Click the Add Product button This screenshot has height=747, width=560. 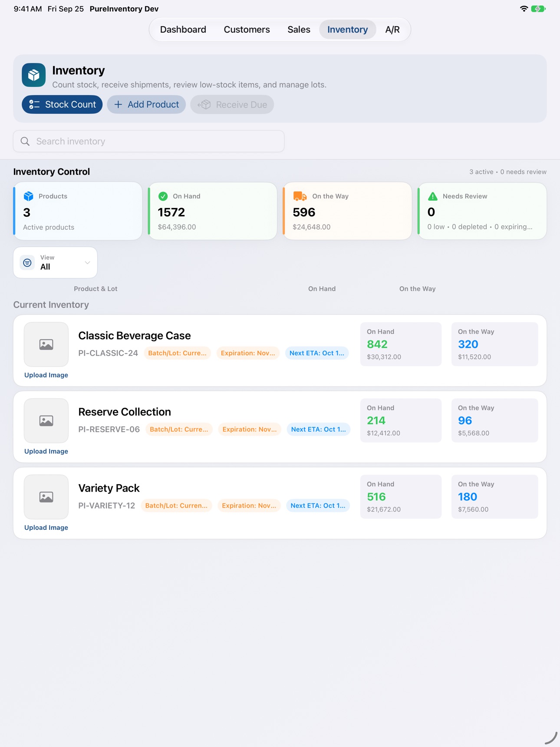147,105
